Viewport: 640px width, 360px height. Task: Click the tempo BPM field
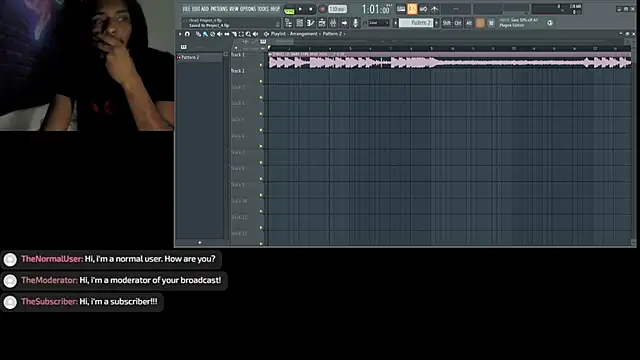[x=338, y=9]
